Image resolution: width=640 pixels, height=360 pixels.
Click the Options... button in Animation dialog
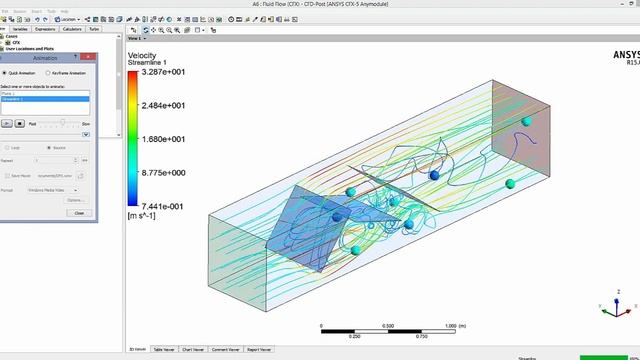pos(76,200)
